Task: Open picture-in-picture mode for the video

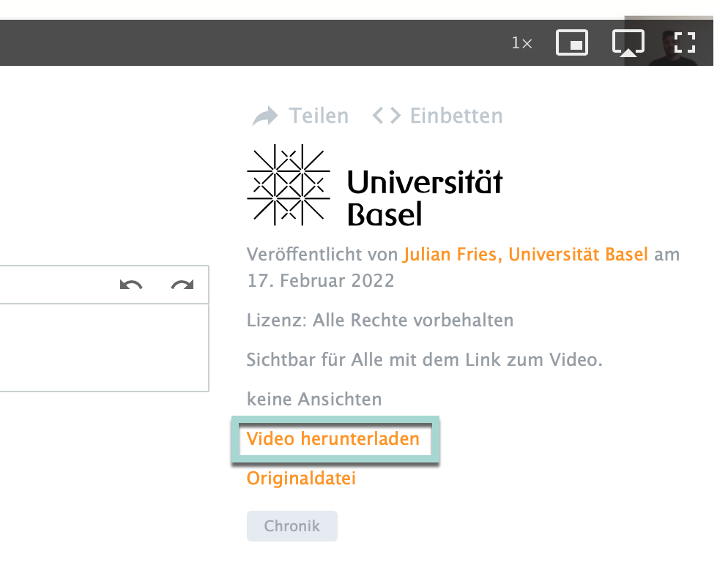Action: [x=571, y=43]
